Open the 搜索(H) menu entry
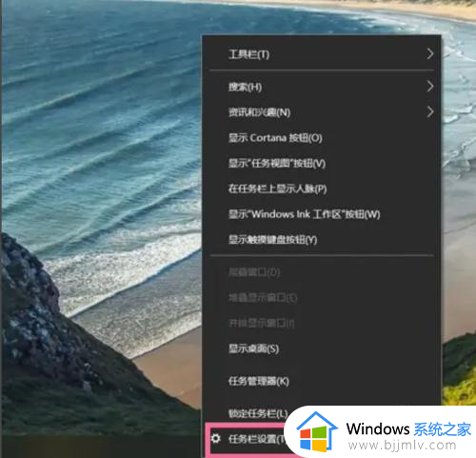The image size is (476, 458). coord(322,87)
